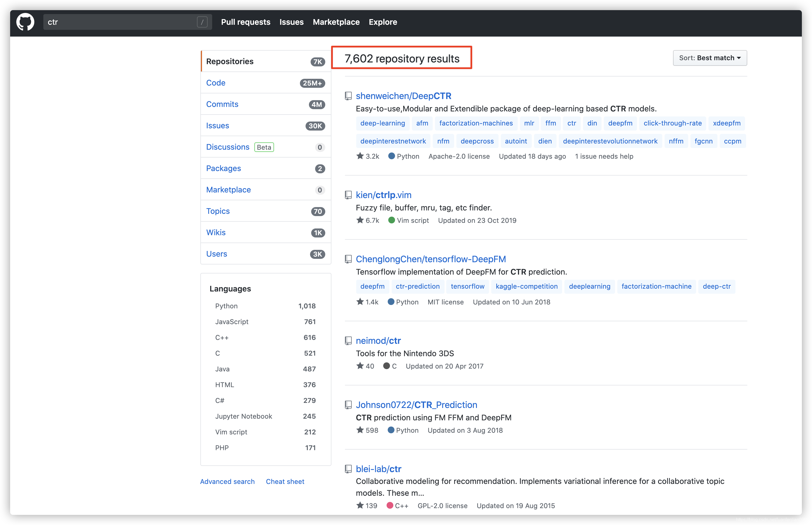This screenshot has height=525, width=812.
Task: Open Marketplace in the top navigation bar
Action: (x=336, y=22)
